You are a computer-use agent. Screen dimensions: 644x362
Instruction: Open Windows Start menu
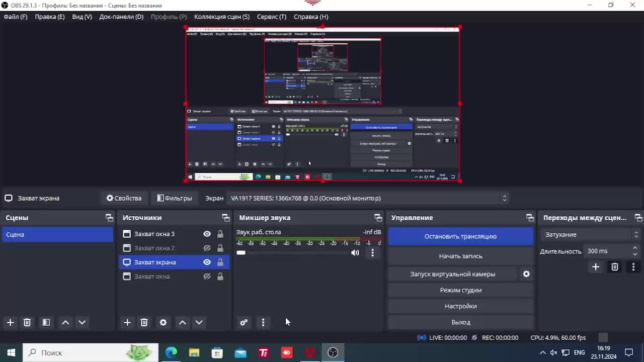(x=11, y=352)
